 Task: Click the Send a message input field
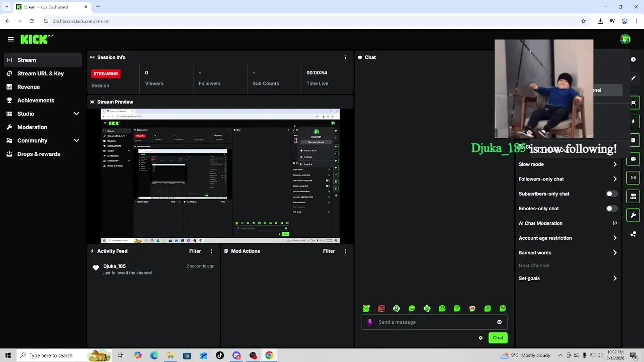[434, 322]
